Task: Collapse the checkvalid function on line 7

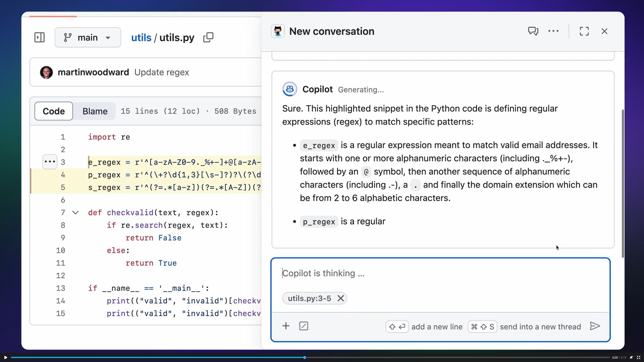Action: pyautogui.click(x=75, y=213)
